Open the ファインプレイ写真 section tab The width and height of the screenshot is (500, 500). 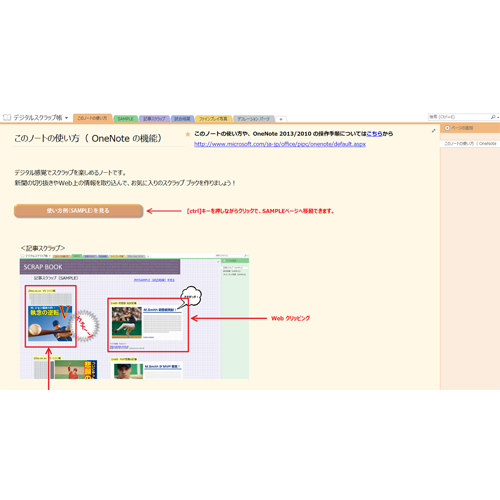(213, 119)
